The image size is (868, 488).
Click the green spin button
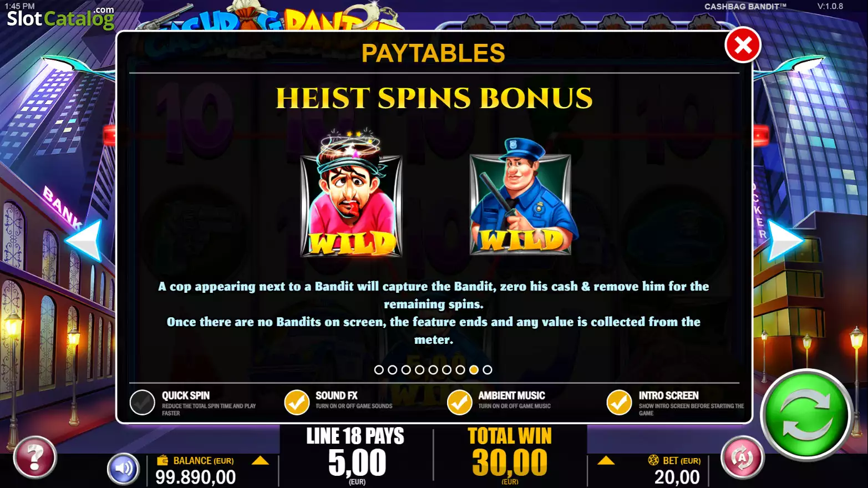coord(806,415)
